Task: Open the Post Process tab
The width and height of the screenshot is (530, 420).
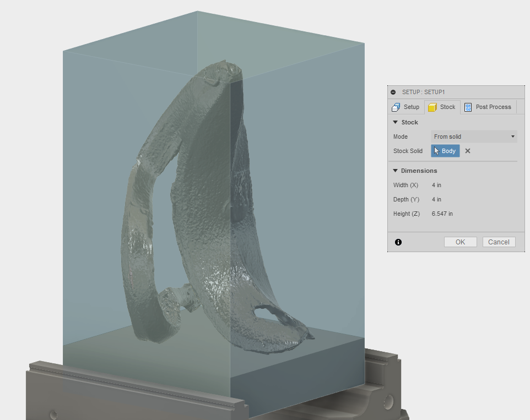Action: coord(488,107)
